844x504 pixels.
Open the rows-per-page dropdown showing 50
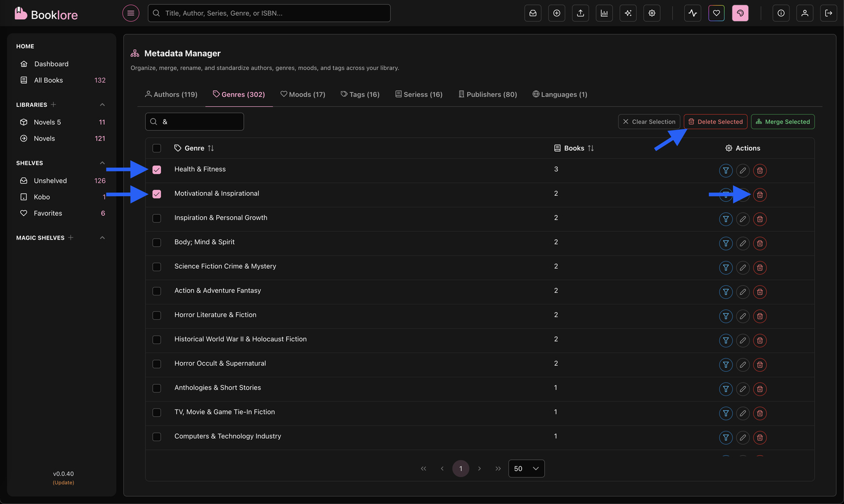[x=526, y=469]
